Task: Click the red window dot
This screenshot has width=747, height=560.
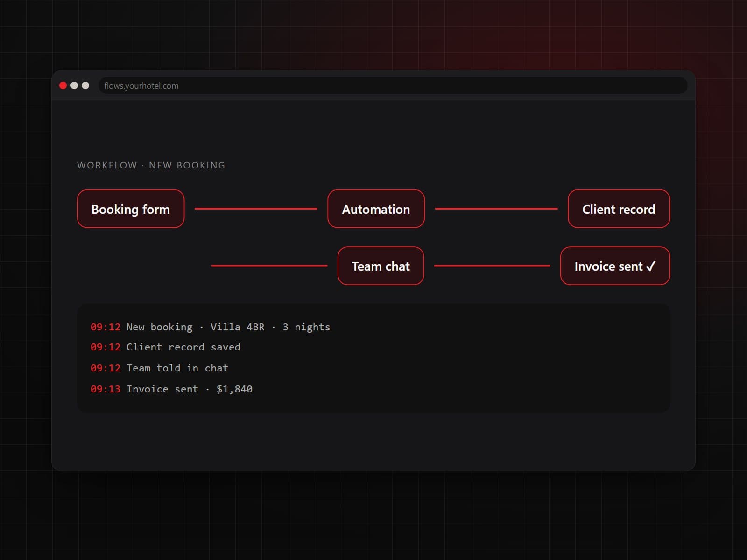Action: point(63,85)
